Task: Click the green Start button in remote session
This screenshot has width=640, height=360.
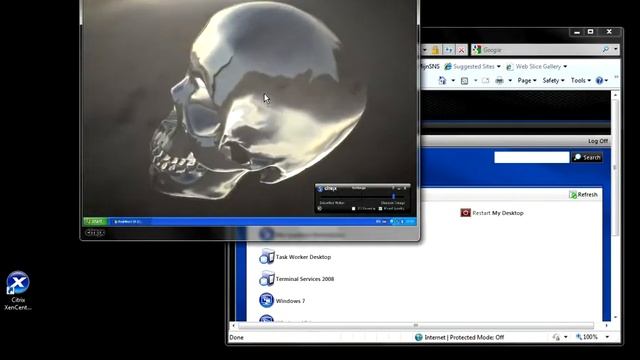Action: pyautogui.click(x=95, y=221)
